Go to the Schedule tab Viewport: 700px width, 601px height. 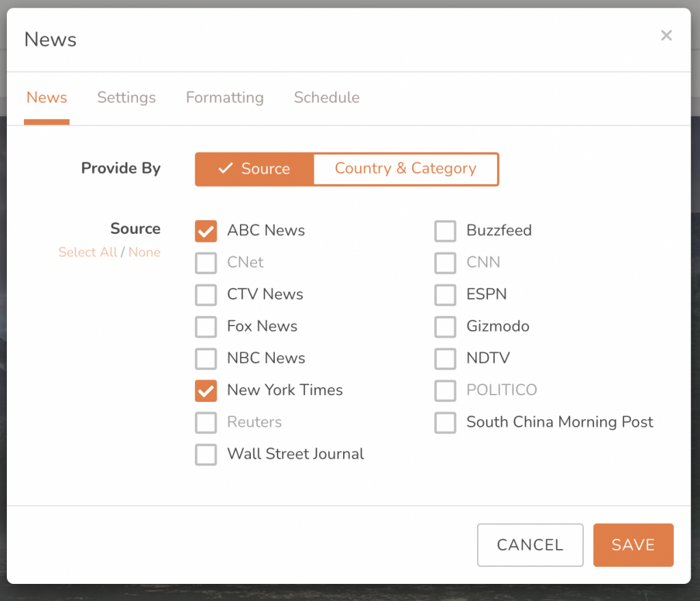[326, 97]
